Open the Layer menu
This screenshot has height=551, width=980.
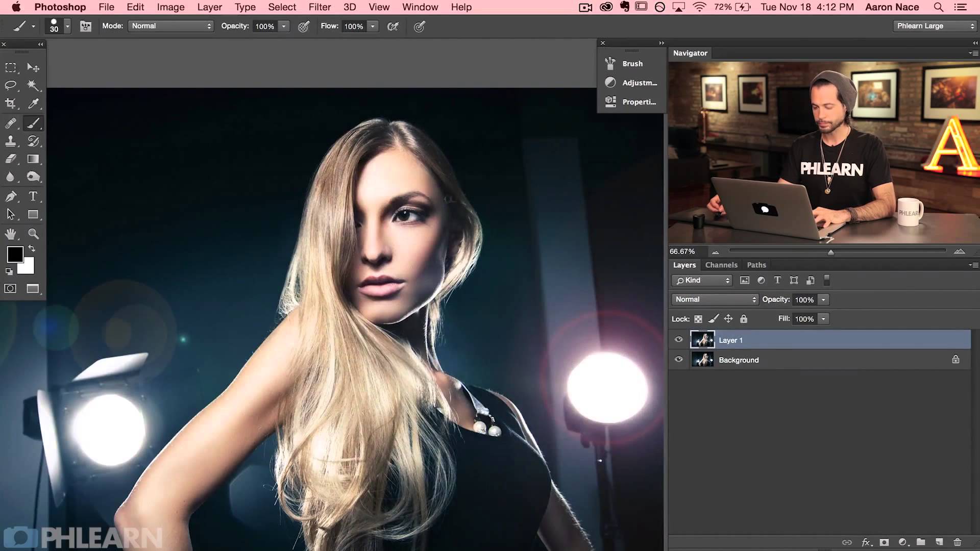point(209,7)
